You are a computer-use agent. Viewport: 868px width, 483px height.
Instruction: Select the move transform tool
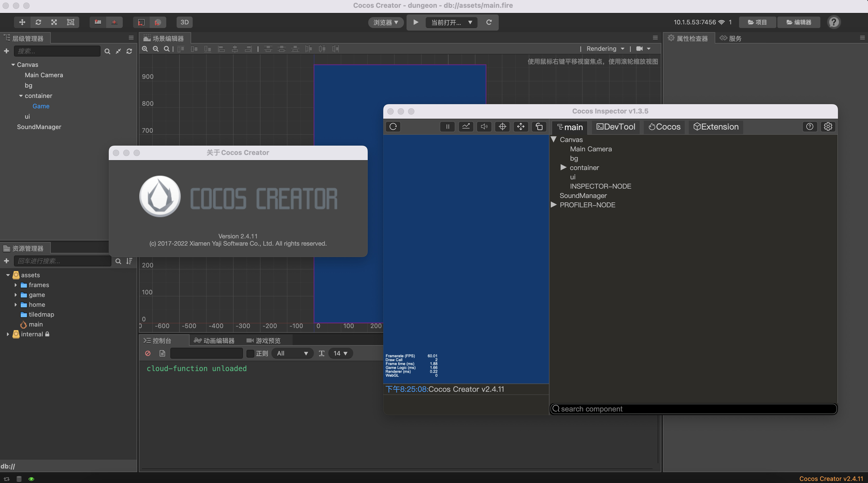point(22,22)
